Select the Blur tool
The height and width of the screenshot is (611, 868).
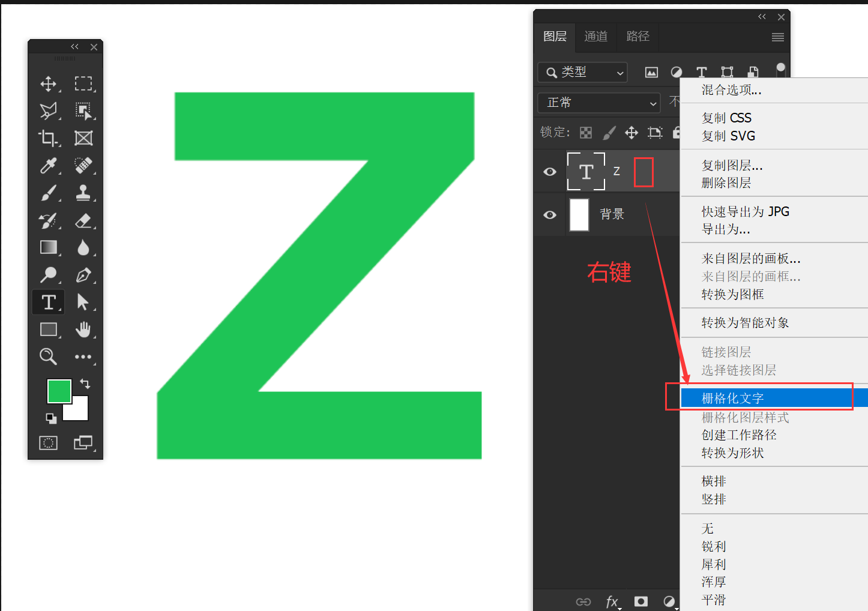tap(83, 247)
